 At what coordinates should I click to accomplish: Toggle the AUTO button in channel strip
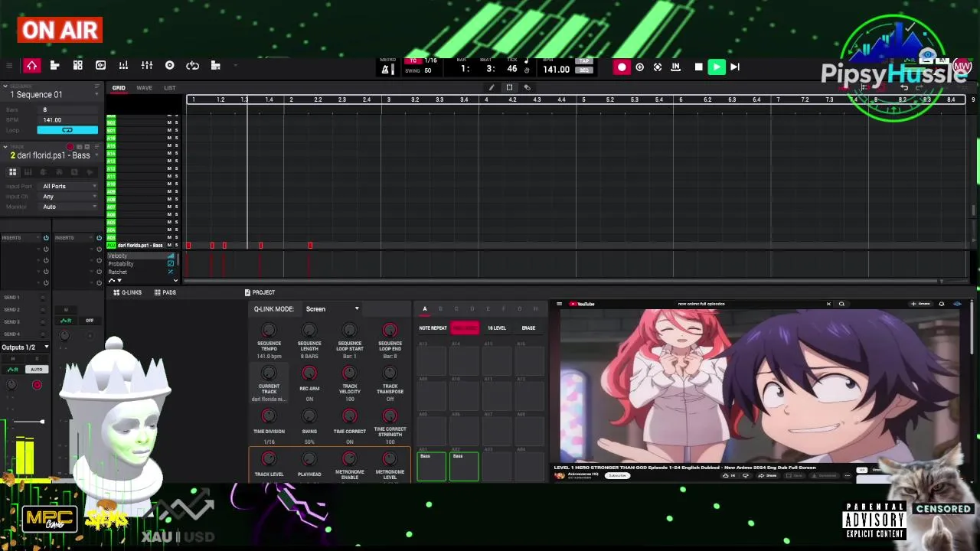point(36,370)
